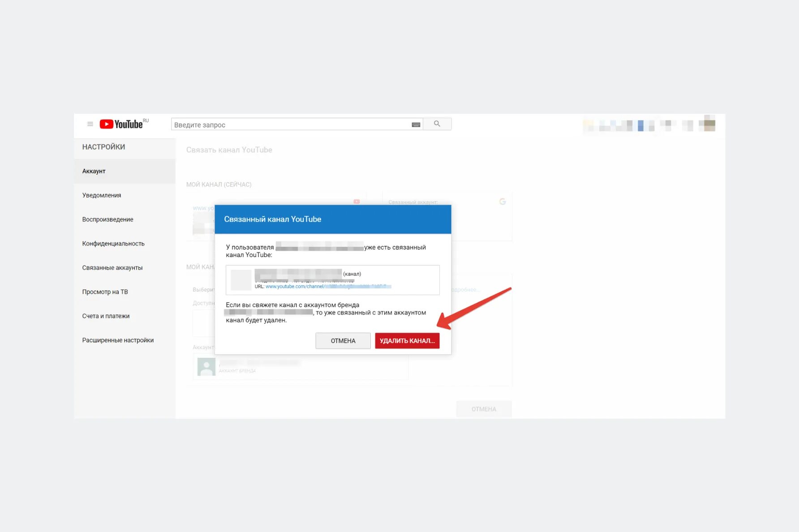
Task: Click the magnifier search button
Action: point(437,124)
